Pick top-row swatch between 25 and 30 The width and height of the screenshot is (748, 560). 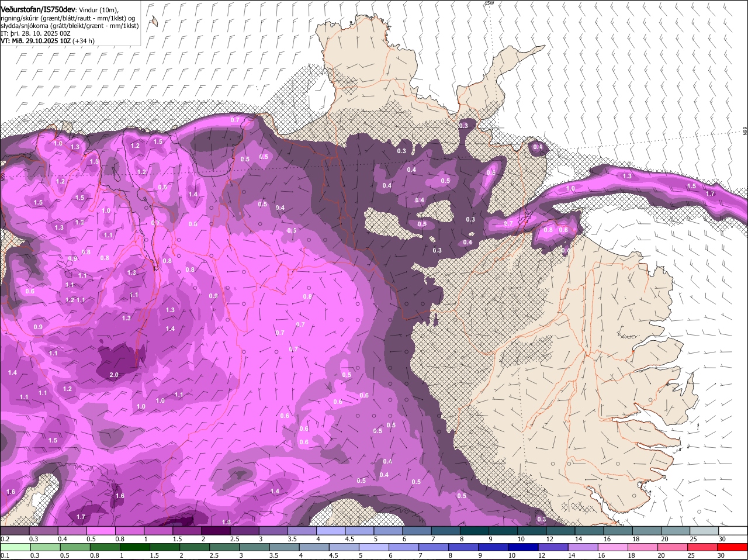pyautogui.click(x=704, y=530)
